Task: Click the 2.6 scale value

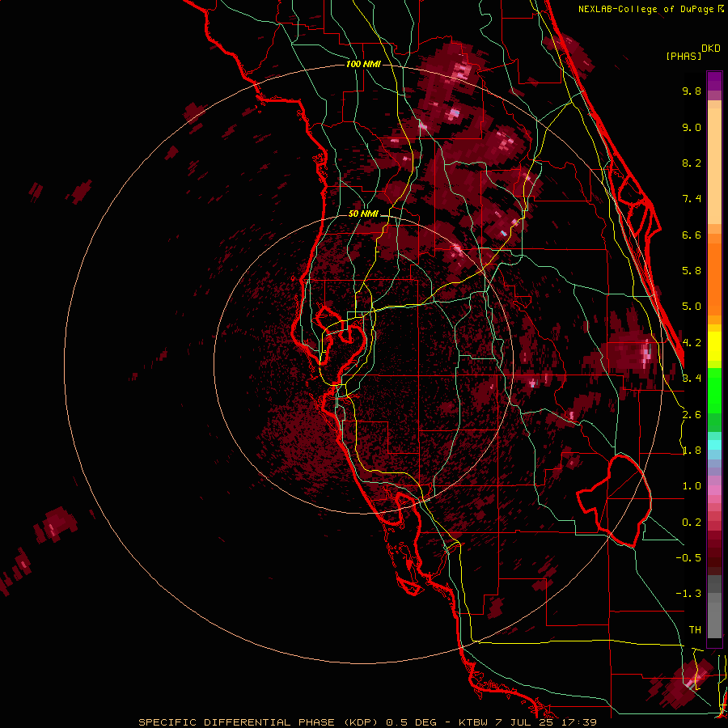Action: pos(692,415)
